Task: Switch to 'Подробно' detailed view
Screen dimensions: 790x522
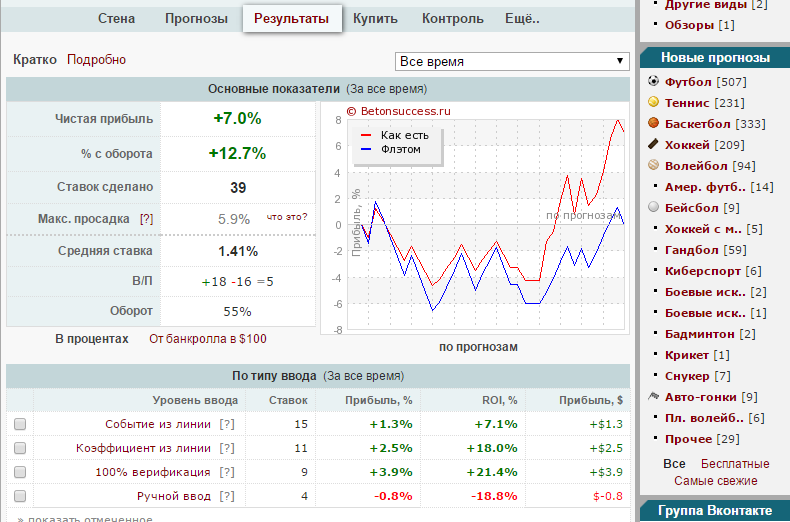Action: (x=96, y=59)
